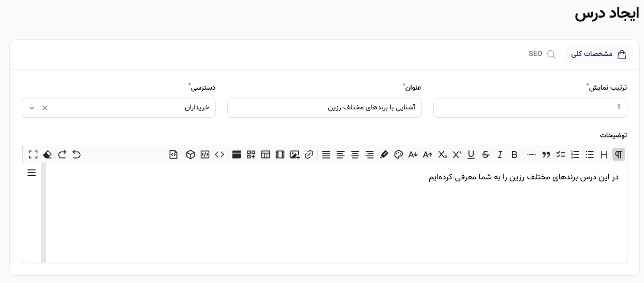This screenshot has height=283, width=644.
Task: Undo the last editor action
Action: pos(77,154)
